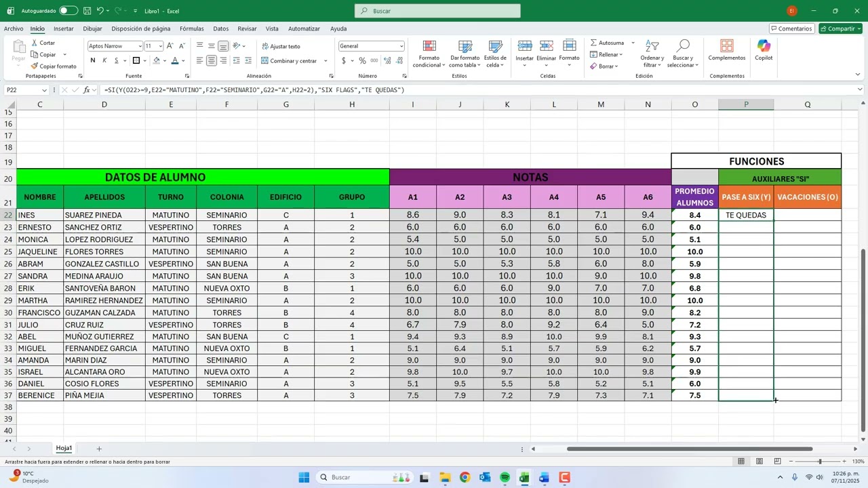This screenshot has width=868, height=488.
Task: Expand the Borrar dropdown
Action: click(x=616, y=66)
